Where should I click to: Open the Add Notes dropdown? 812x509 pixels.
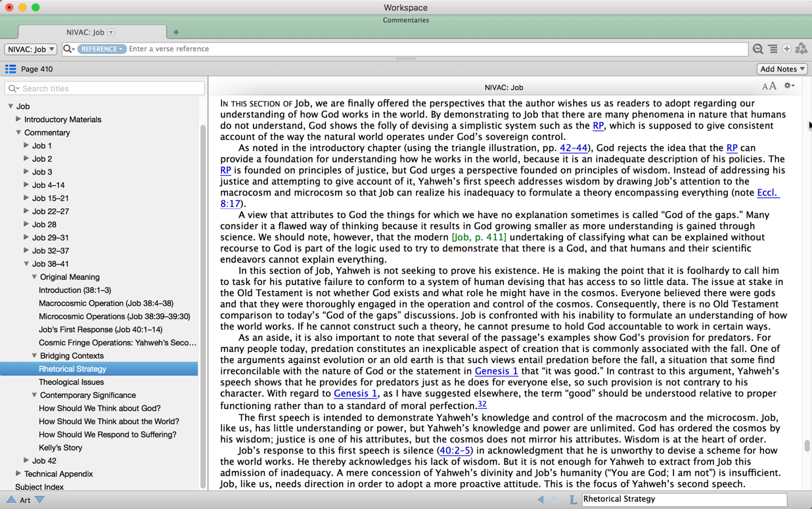tap(782, 69)
